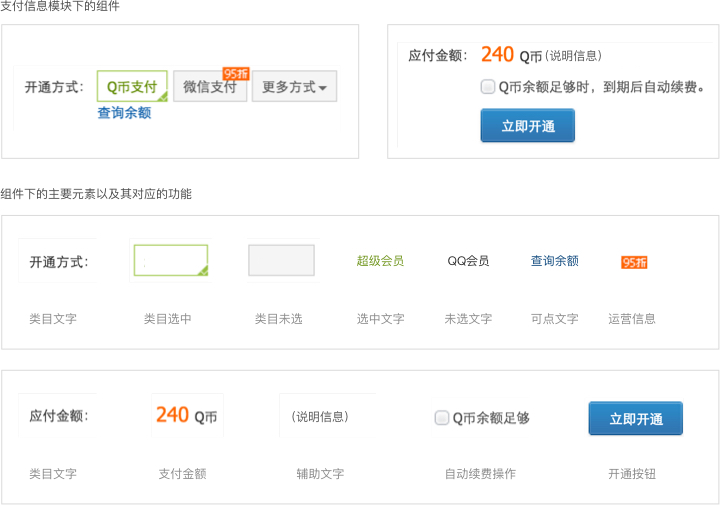Click the 95折 badge on 微信支付
Image resolution: width=720 pixels, height=505 pixels.
236,73
